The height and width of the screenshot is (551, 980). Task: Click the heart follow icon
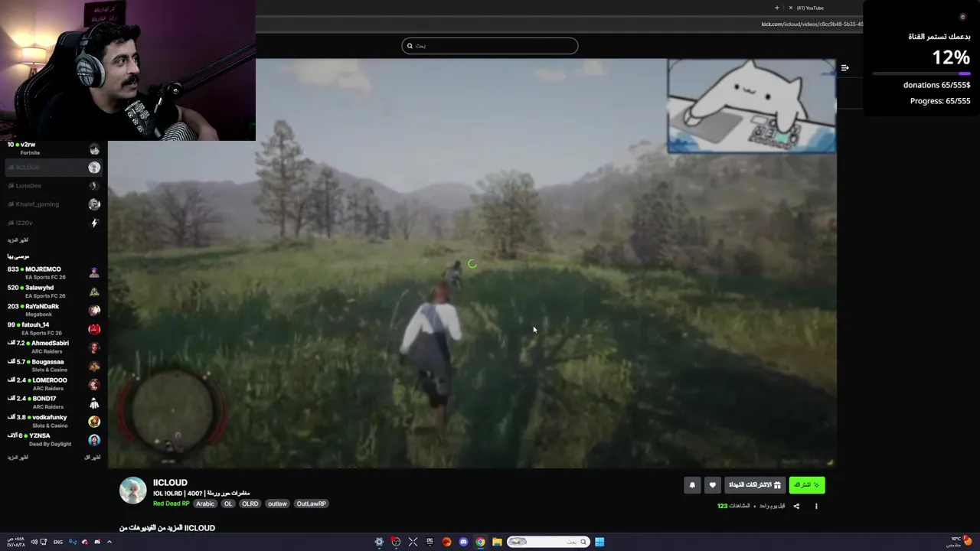tap(712, 484)
